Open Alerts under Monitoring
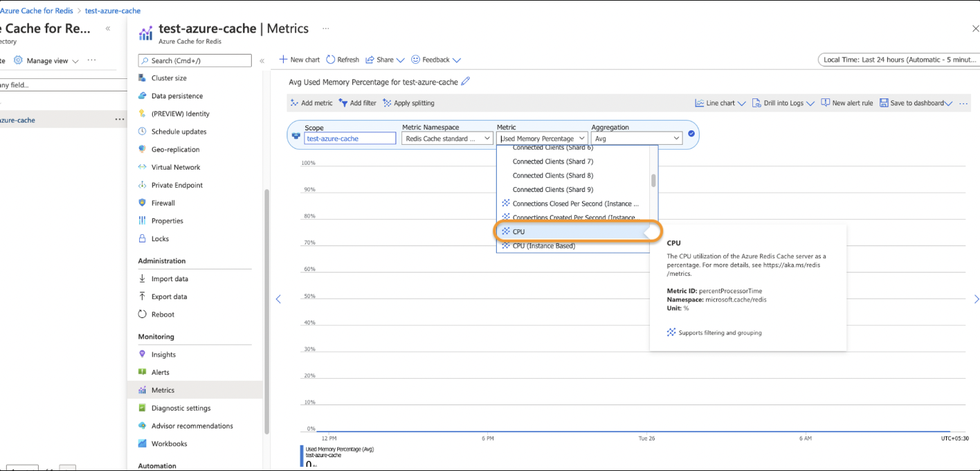The height and width of the screenshot is (471, 980). tap(161, 373)
